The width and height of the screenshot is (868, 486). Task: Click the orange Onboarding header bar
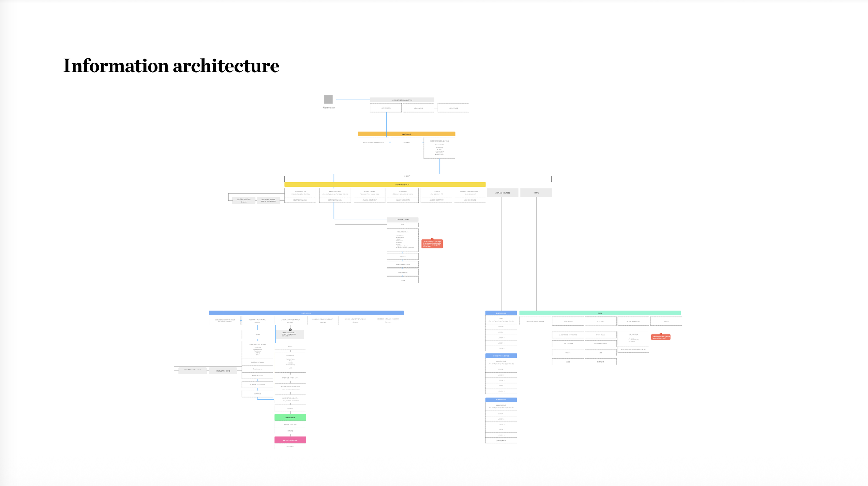tap(406, 134)
